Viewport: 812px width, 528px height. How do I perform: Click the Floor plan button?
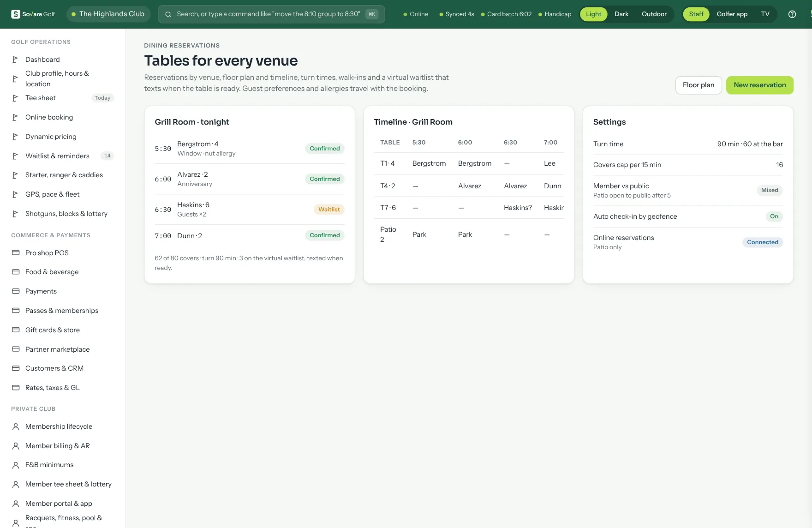click(699, 85)
